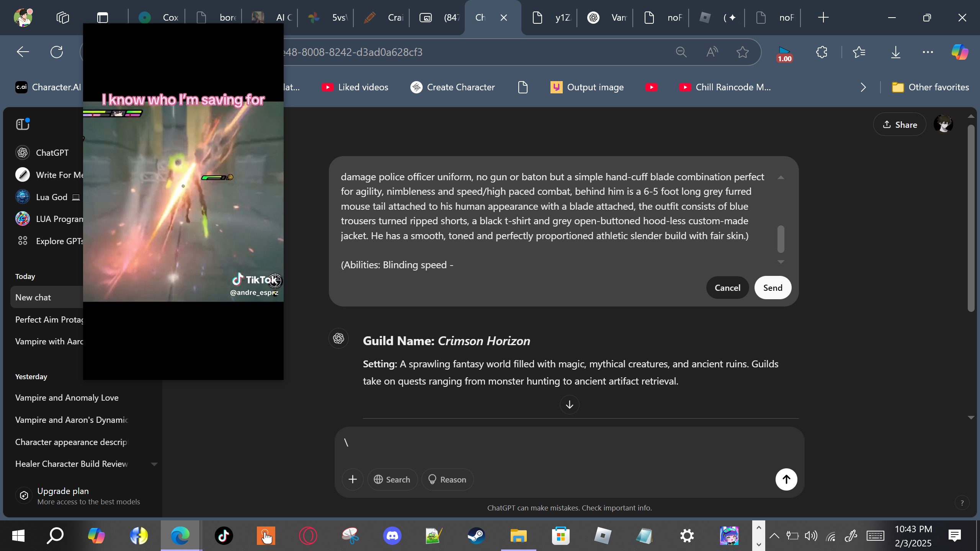980x551 pixels.
Task: Jump to bottom of conversation arrow
Action: coord(570,404)
